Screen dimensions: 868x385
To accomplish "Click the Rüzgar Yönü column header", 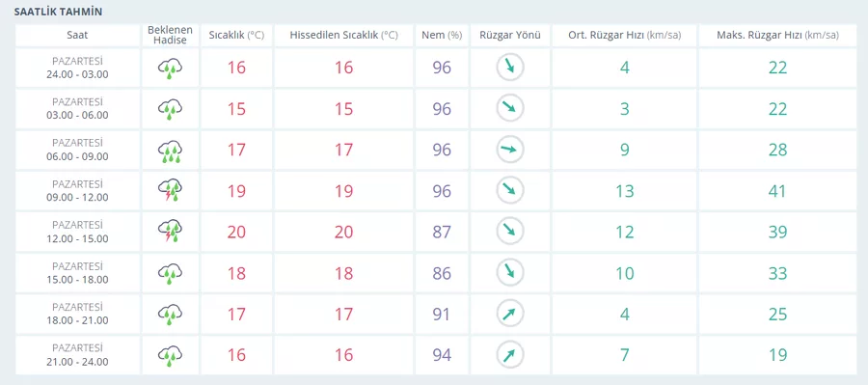I will [x=510, y=35].
